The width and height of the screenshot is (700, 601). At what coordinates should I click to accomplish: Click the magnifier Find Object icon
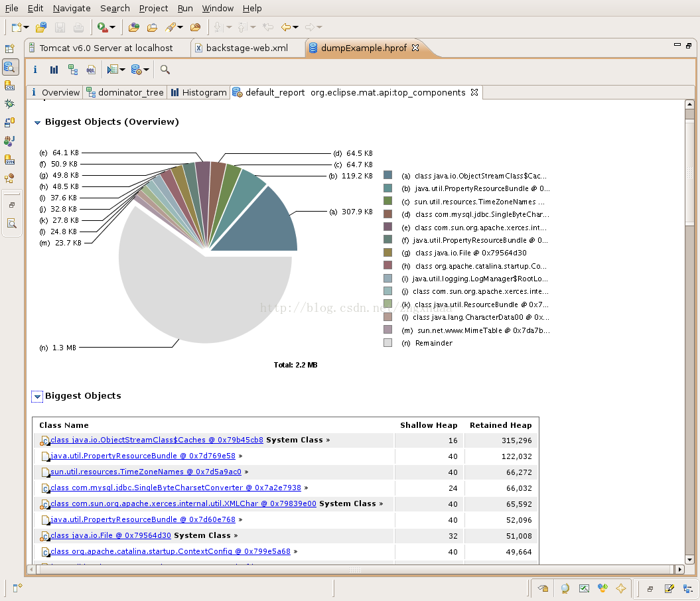pos(165,70)
